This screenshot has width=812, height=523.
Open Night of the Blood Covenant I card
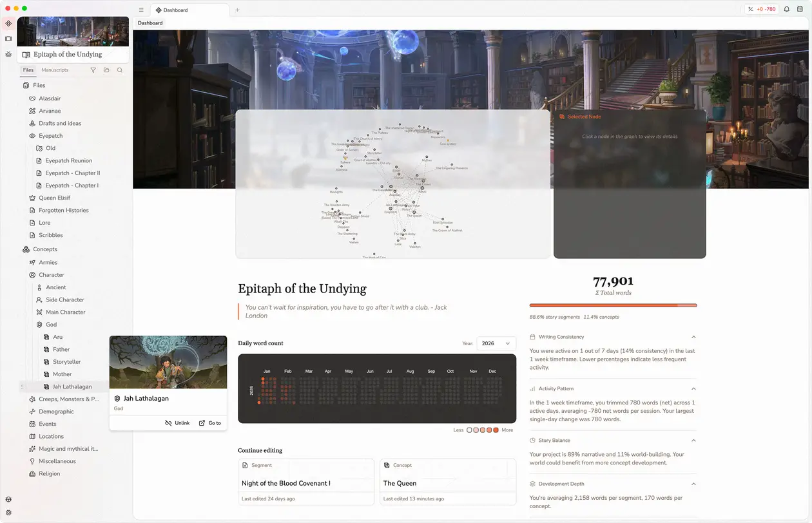point(305,482)
